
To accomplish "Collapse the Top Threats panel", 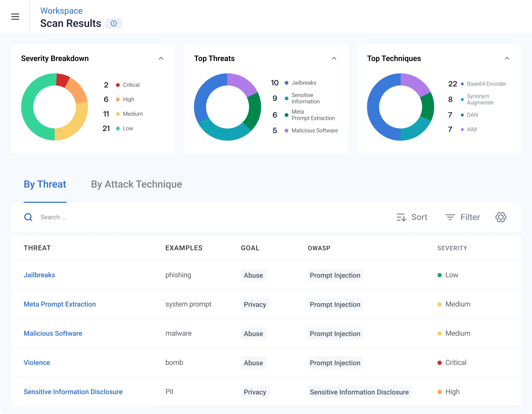I will (334, 58).
